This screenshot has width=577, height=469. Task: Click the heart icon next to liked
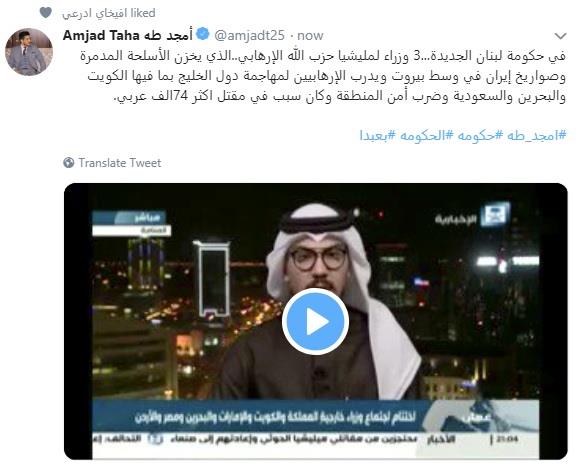[46, 13]
